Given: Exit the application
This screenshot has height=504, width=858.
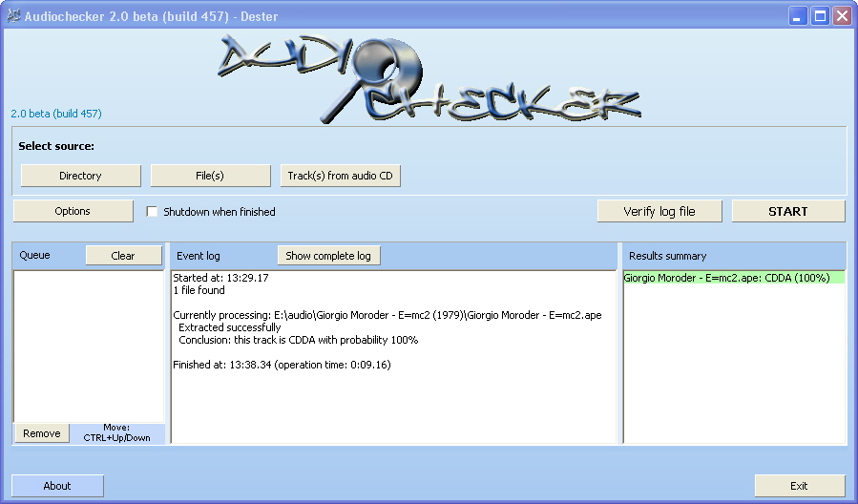Looking at the screenshot, I should tap(799, 486).
